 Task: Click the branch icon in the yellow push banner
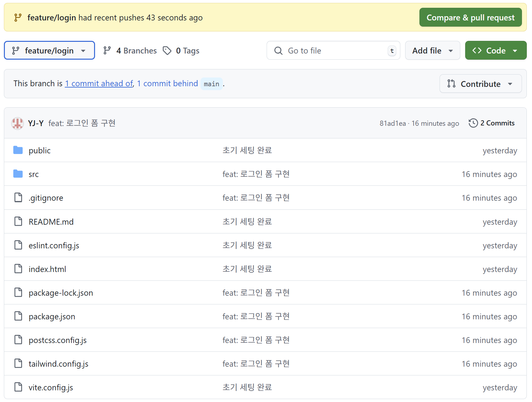pos(18,18)
